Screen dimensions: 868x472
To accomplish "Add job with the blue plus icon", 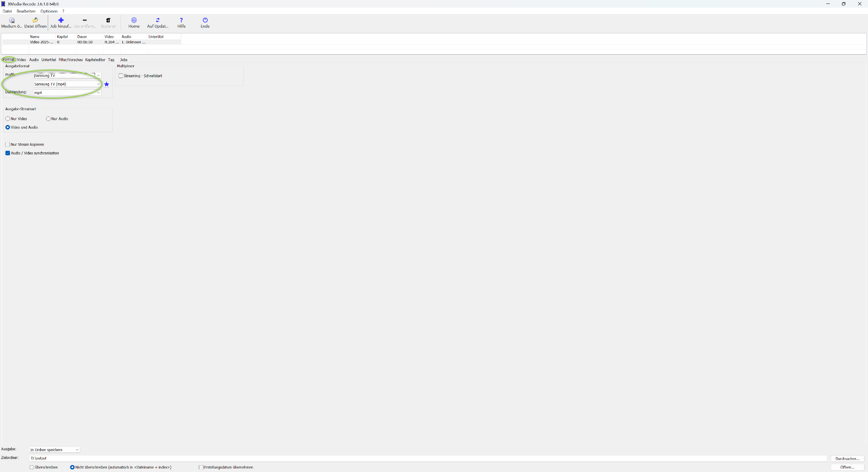I will (61, 20).
